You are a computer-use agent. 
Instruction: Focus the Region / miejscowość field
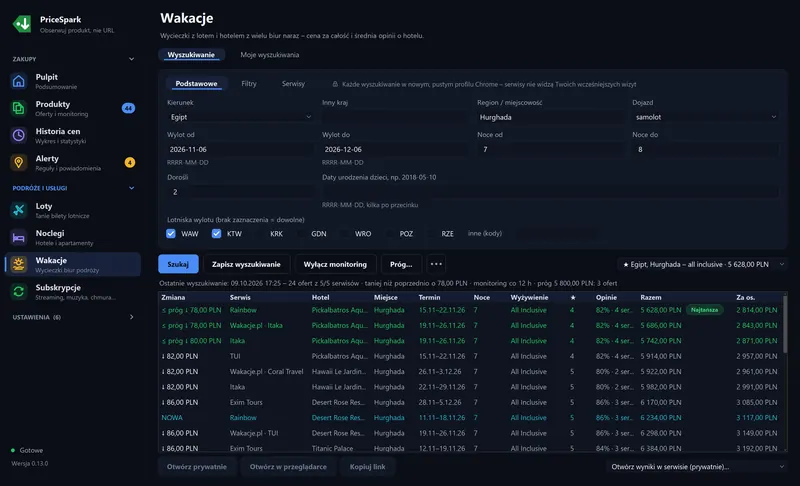click(551, 117)
